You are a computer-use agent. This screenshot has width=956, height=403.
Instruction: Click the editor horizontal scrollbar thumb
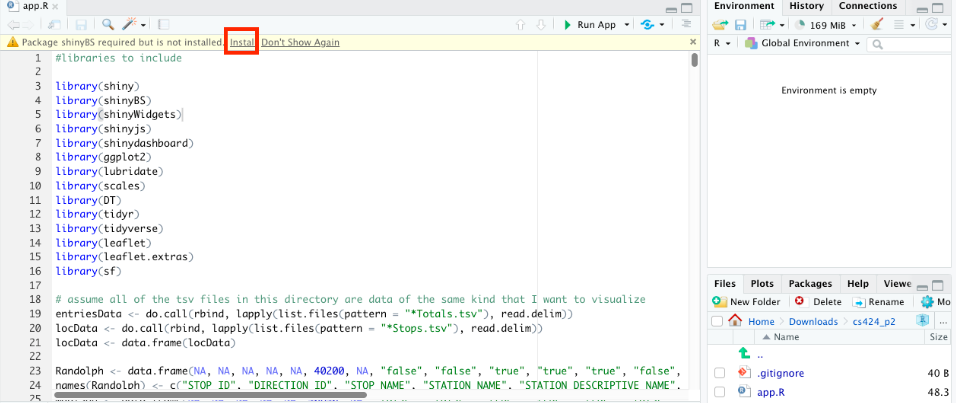[x=211, y=394]
